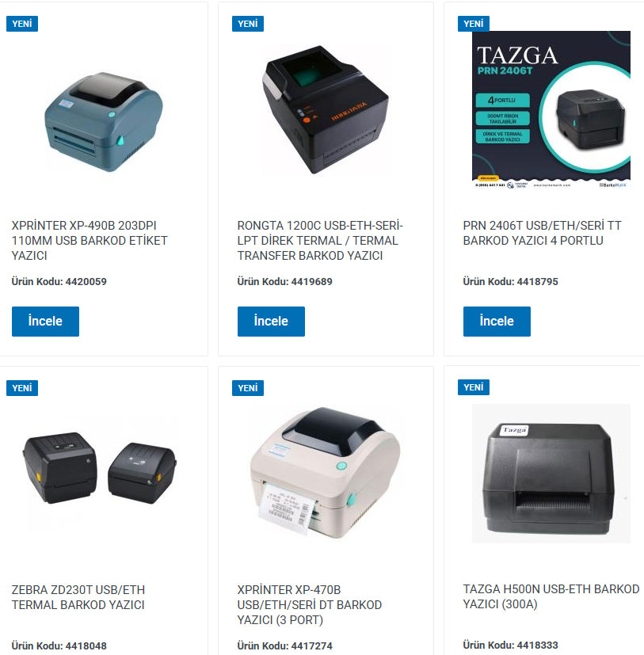Image resolution: width=644 pixels, height=655 pixels.
Task: Click YENİ badge on Zebra ZD230T card
Action: (x=22, y=388)
